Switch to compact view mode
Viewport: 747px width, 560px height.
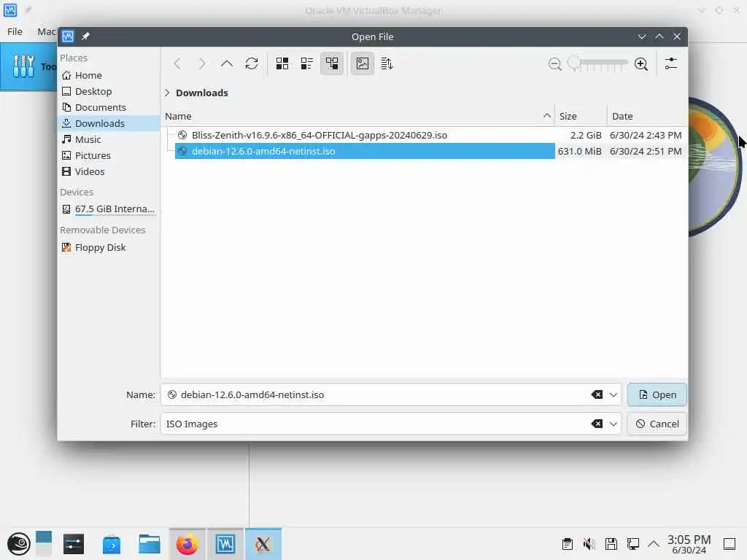(307, 64)
